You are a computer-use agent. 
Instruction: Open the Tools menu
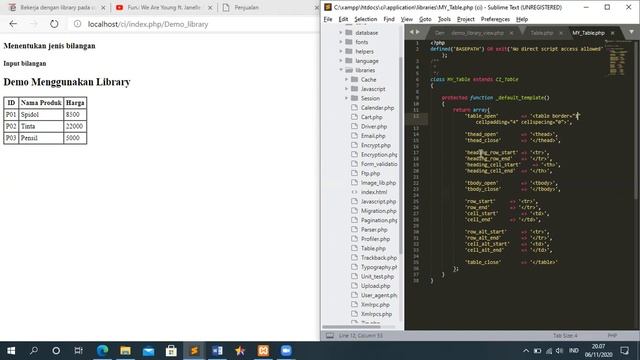click(x=444, y=19)
